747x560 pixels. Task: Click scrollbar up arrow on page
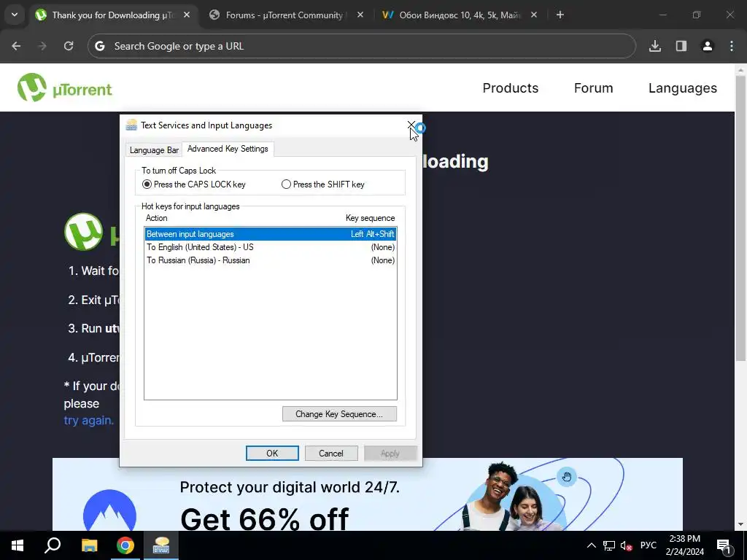point(740,70)
